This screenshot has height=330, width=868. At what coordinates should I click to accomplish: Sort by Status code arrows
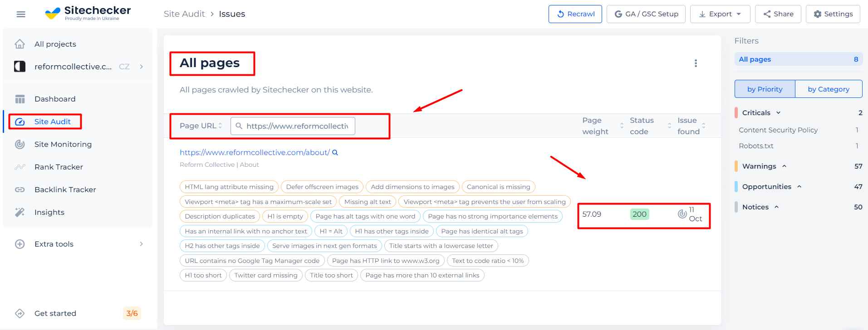coord(669,126)
